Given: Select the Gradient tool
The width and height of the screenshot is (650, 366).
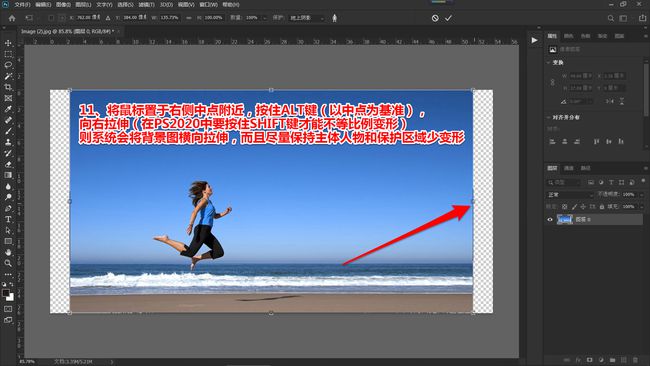Looking at the screenshot, I should pyautogui.click(x=8, y=175).
